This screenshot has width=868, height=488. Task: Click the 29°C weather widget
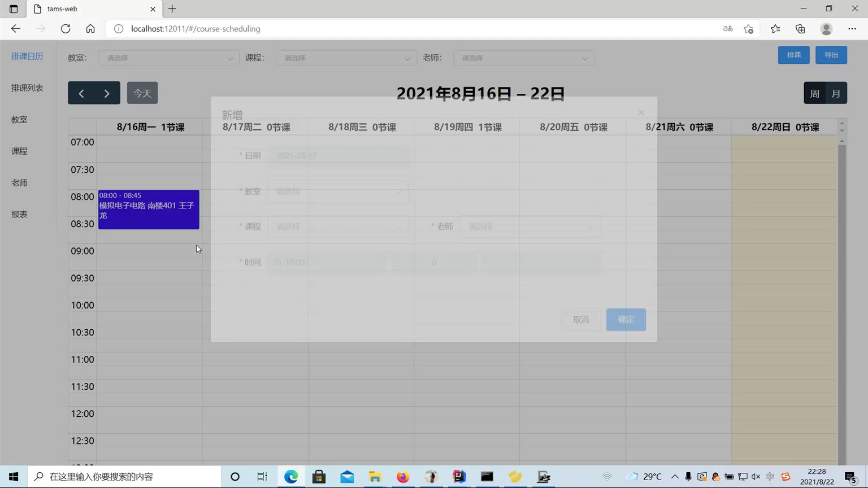pyautogui.click(x=645, y=477)
